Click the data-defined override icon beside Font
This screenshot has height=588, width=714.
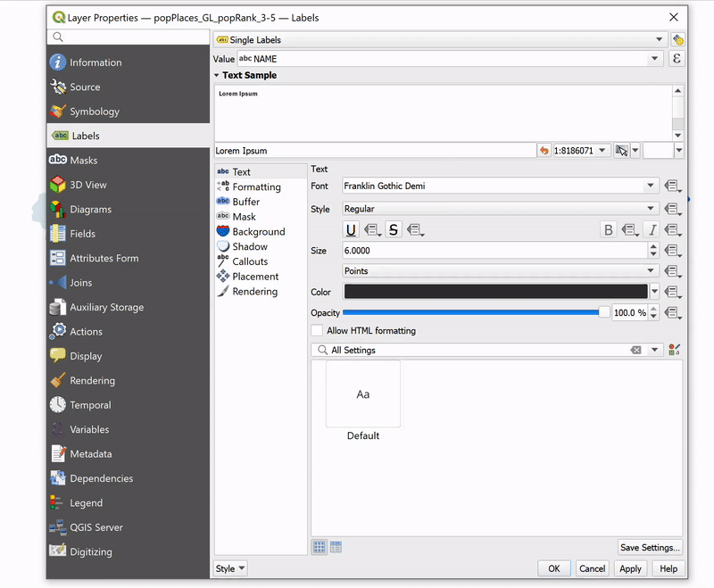point(672,186)
